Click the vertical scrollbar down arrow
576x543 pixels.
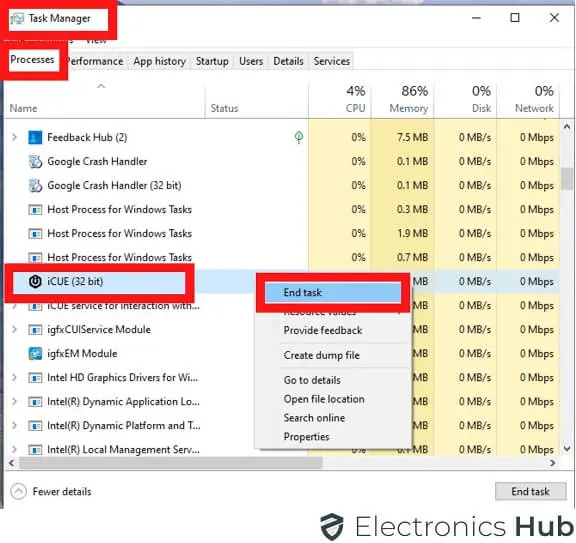[567, 449]
